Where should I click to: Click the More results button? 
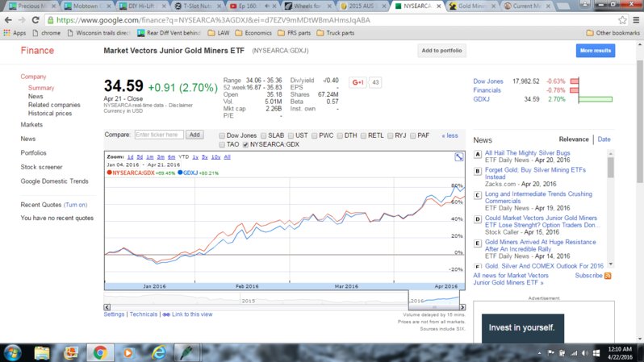coord(596,51)
